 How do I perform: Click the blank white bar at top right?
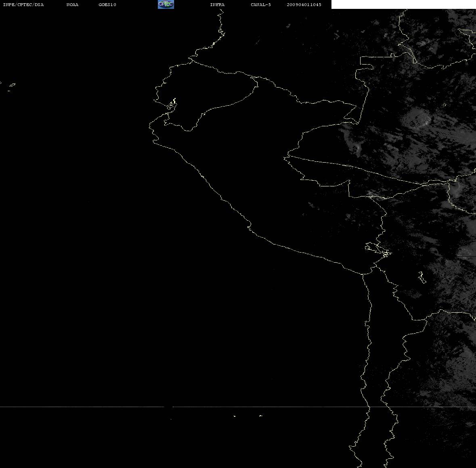tap(403, 4)
